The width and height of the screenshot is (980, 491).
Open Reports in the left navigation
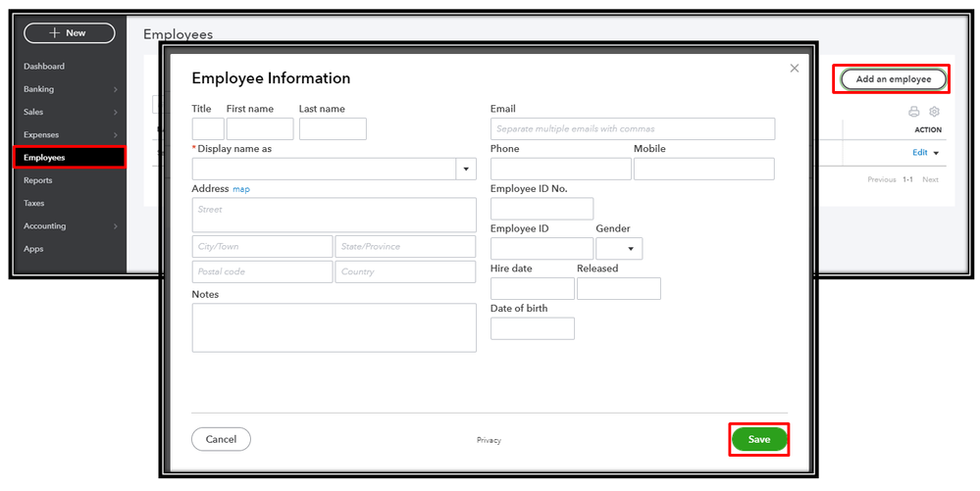(x=38, y=180)
